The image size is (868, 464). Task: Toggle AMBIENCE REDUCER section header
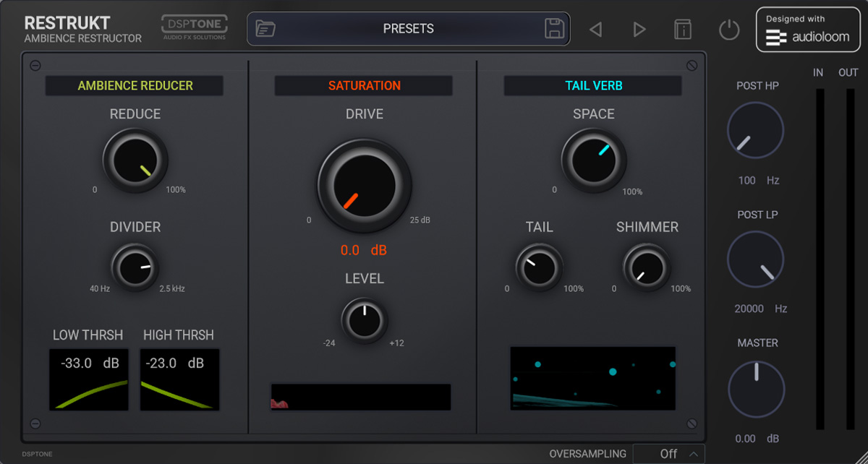tap(135, 85)
